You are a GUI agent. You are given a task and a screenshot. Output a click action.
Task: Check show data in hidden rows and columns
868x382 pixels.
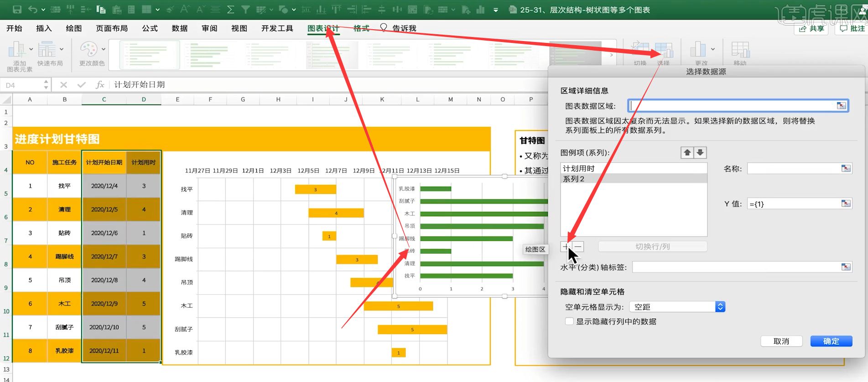point(569,321)
